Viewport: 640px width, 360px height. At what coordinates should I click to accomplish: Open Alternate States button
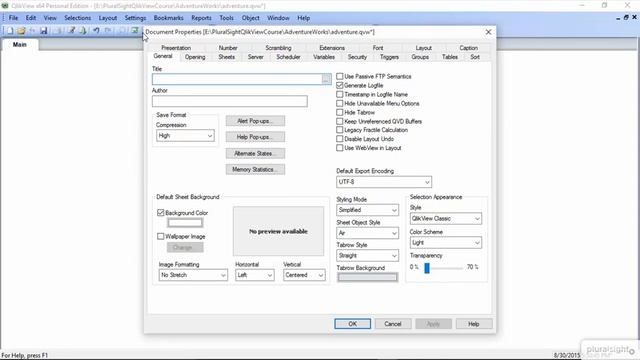pos(256,153)
